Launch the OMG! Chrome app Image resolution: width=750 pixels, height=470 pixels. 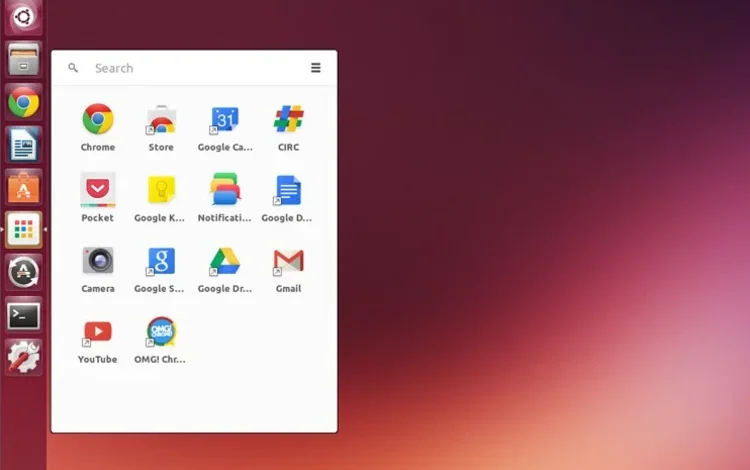click(x=161, y=331)
